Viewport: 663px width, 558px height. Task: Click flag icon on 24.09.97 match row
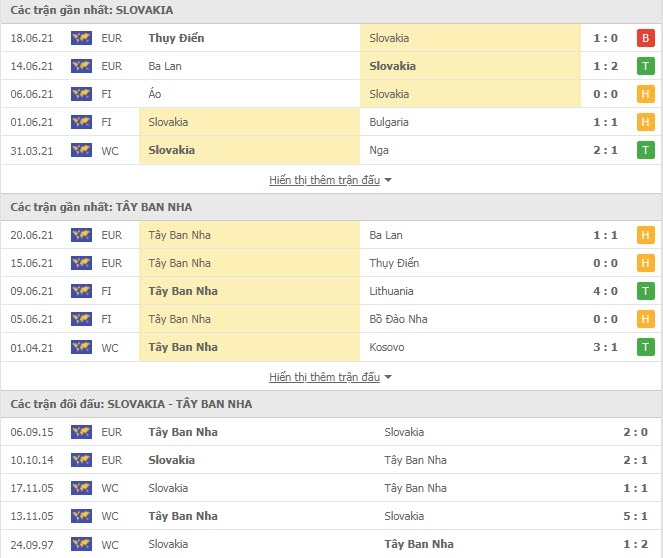81,544
